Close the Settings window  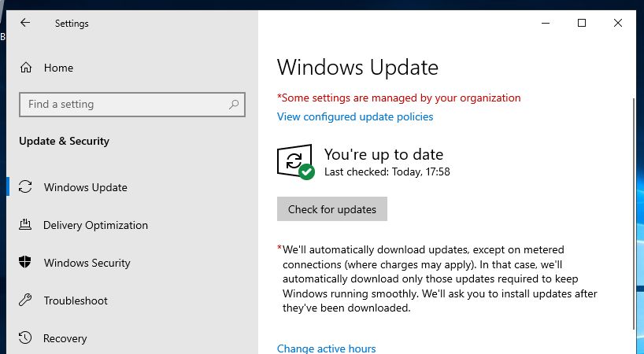pos(618,23)
